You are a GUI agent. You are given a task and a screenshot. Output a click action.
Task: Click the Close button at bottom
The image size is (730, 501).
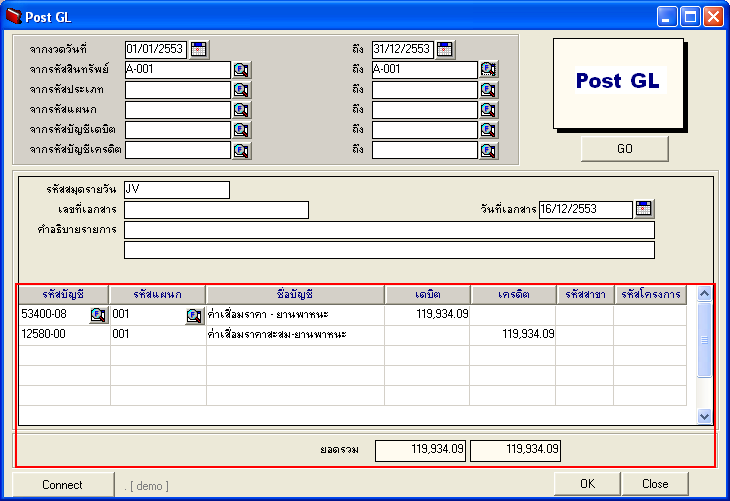point(655,484)
